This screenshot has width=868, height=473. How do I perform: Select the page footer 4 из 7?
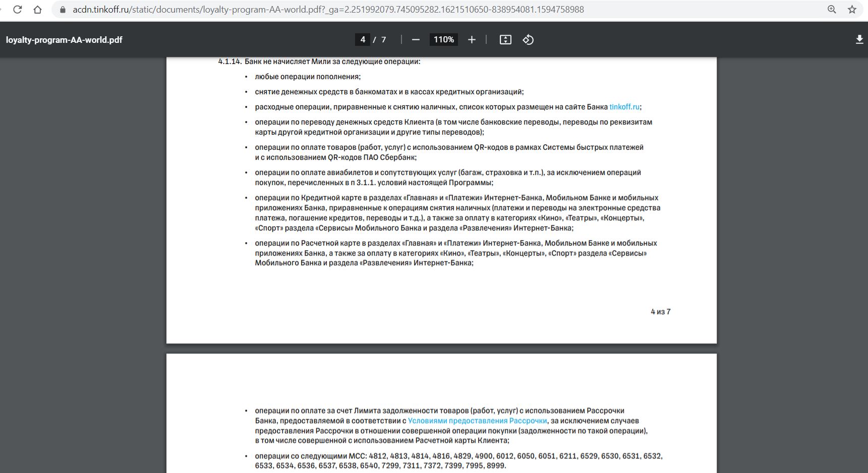(661, 312)
